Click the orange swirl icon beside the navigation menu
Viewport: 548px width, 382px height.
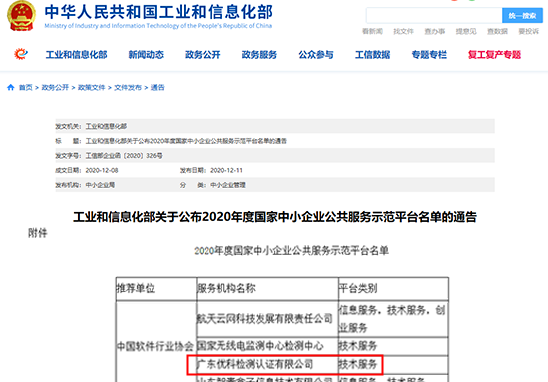tap(21, 54)
